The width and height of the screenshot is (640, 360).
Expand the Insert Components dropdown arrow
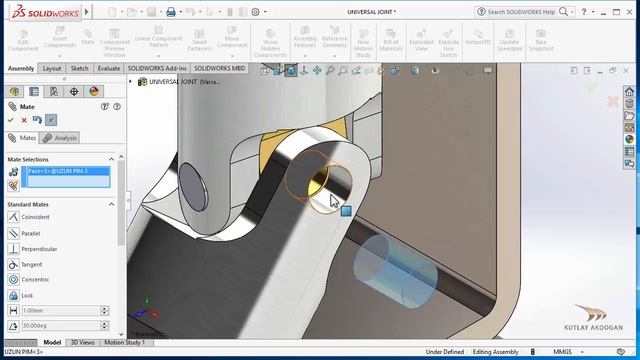coord(60,56)
